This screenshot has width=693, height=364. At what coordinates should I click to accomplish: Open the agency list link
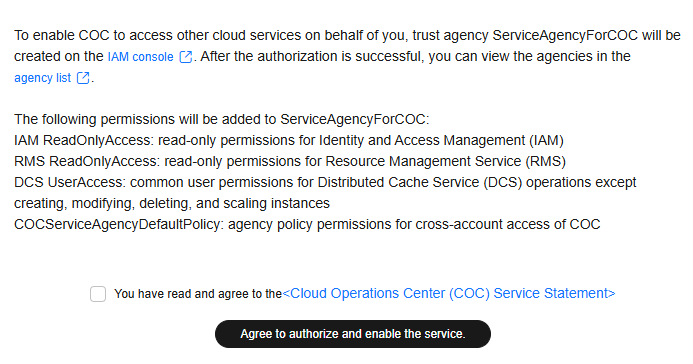pos(42,78)
